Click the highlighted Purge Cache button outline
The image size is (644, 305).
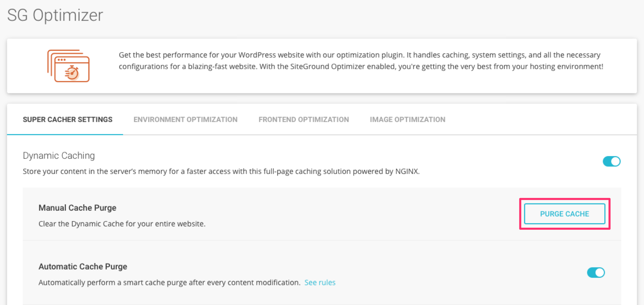[564, 214]
